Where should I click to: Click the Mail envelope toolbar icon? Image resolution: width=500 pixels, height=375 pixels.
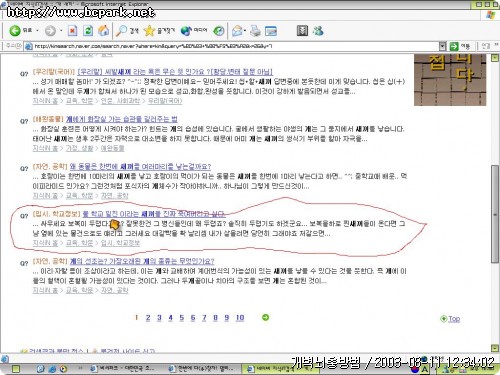pyautogui.click(x=237, y=31)
